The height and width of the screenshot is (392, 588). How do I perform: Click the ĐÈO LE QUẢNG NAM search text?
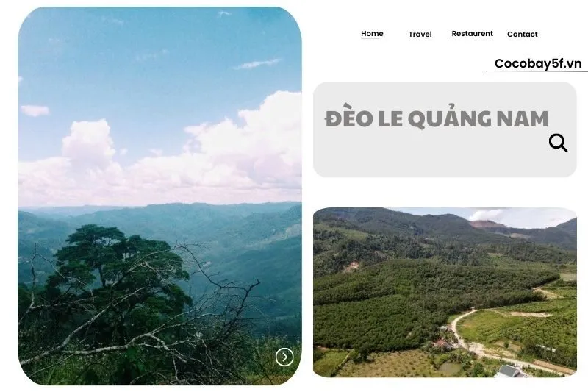(x=437, y=118)
